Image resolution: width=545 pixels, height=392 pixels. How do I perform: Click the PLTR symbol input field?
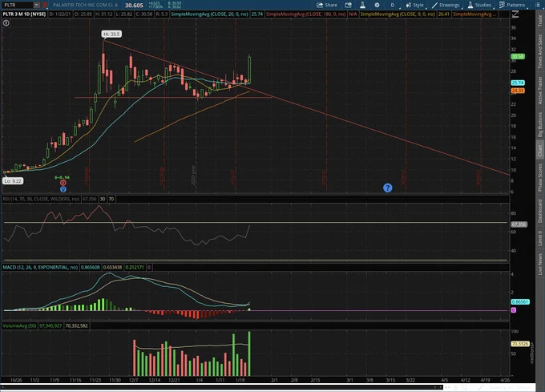click(x=18, y=5)
